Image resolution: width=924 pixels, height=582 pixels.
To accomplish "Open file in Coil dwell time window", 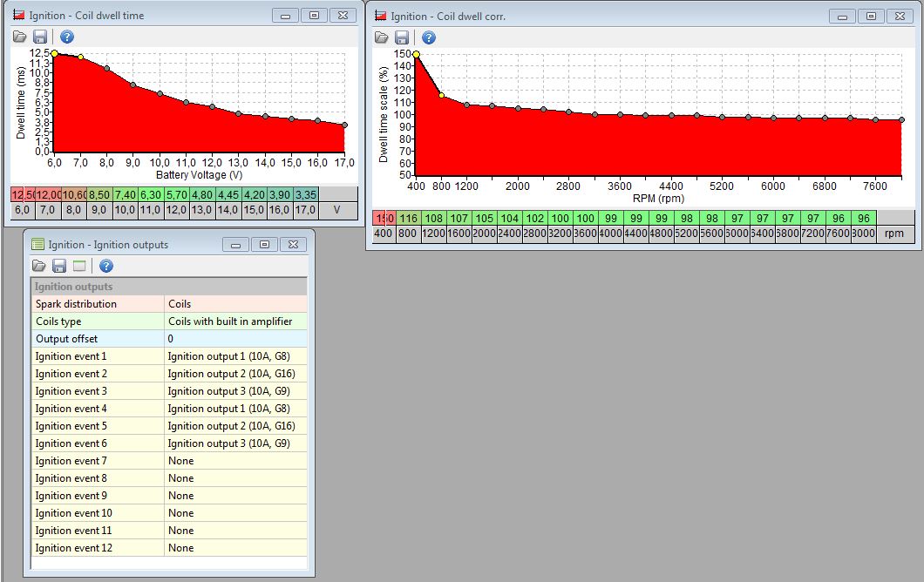I will 20,37.
